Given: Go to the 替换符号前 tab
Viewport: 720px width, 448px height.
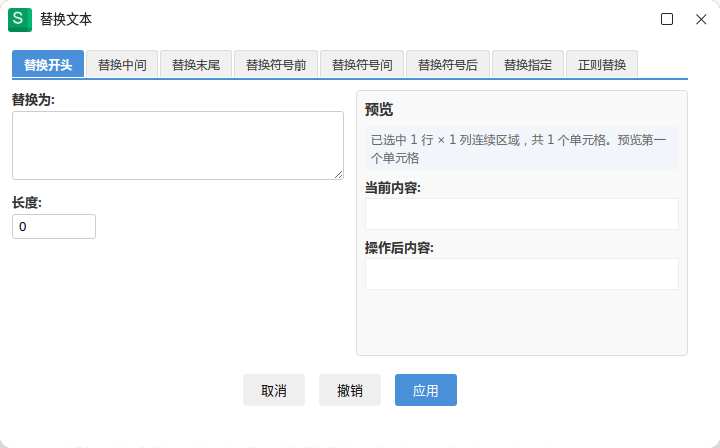Looking at the screenshot, I should [x=276, y=64].
